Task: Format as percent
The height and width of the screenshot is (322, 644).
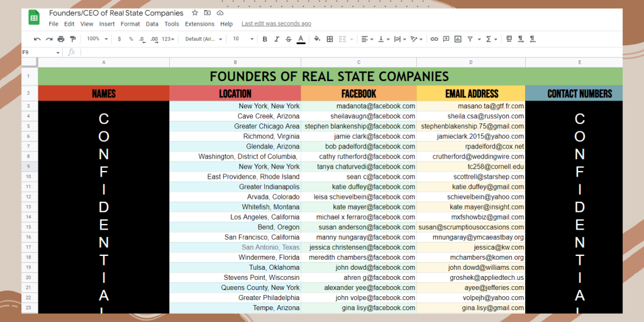Action: 131,39
